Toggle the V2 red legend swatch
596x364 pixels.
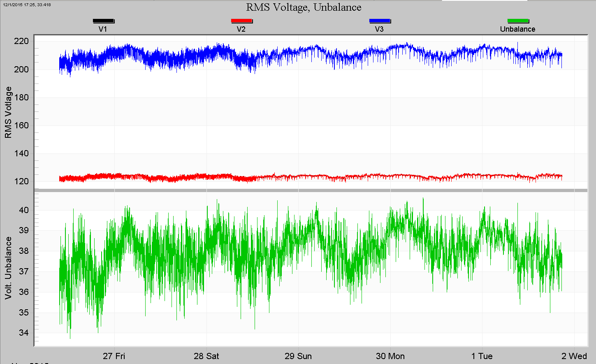coord(241,20)
